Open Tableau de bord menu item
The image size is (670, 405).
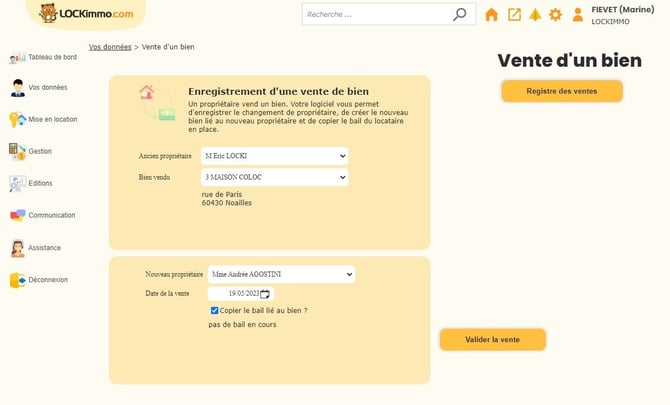pos(43,57)
